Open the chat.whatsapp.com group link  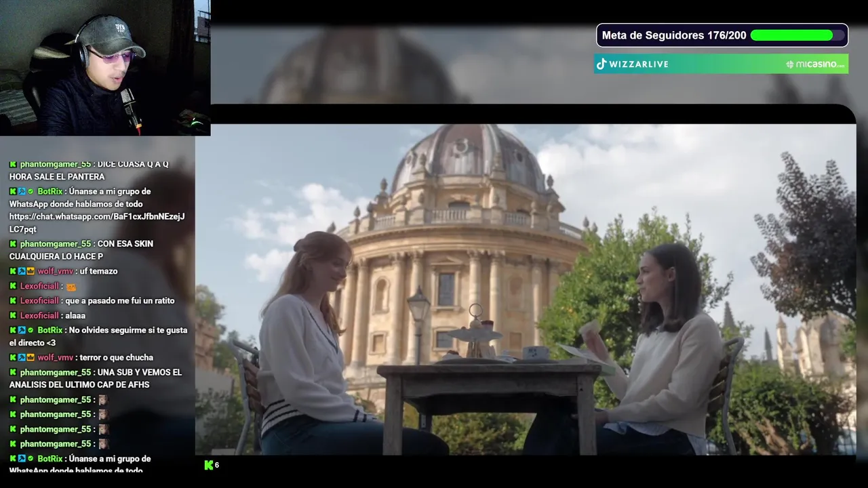[x=97, y=223]
